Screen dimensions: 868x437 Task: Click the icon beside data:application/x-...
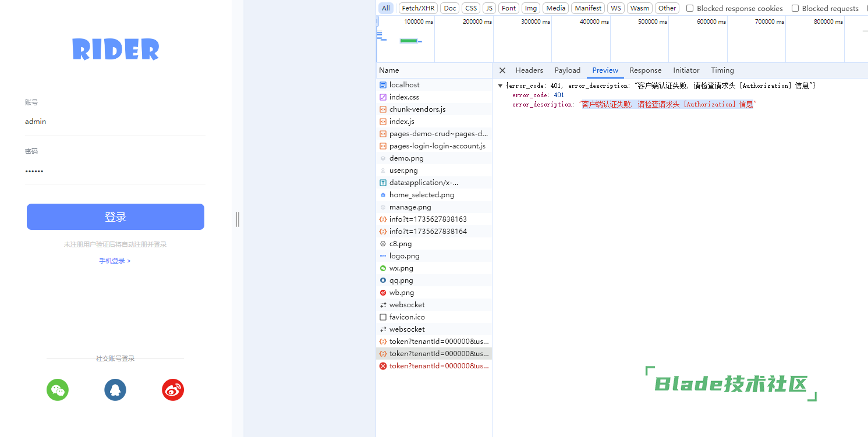tap(383, 183)
